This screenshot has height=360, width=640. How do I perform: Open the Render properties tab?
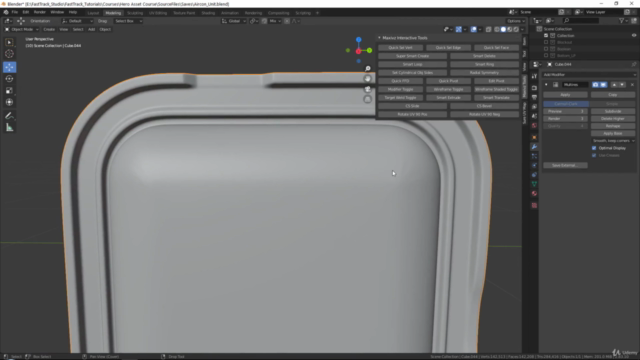[534, 88]
